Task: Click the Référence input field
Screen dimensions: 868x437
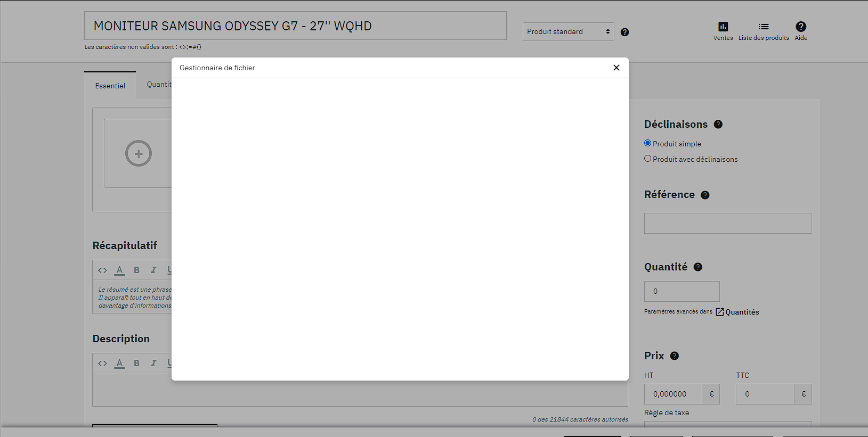Action: tap(728, 224)
